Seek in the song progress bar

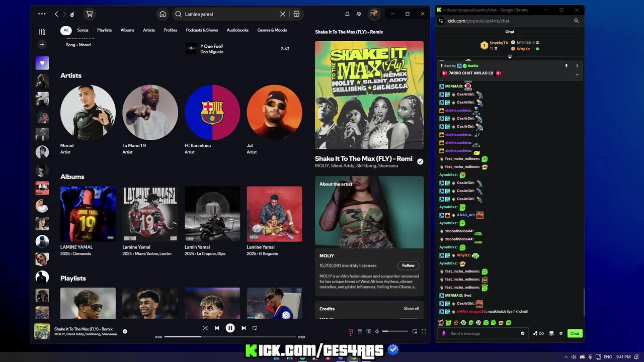tap(230, 337)
